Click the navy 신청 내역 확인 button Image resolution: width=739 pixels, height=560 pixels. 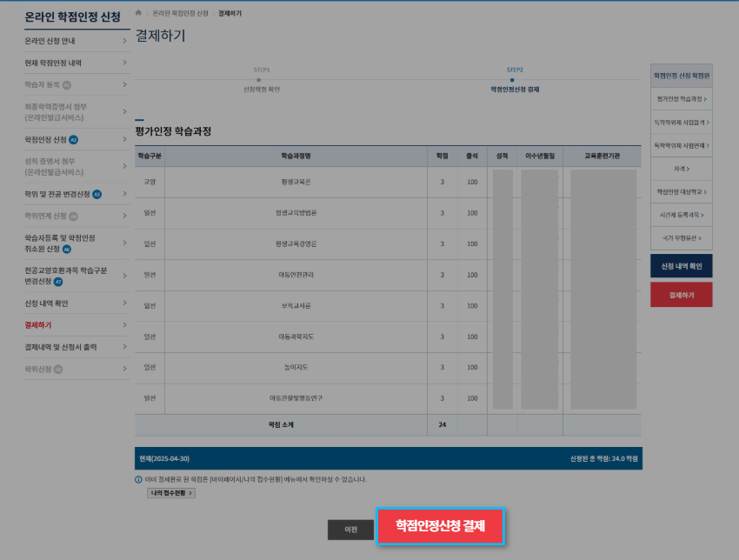point(682,265)
